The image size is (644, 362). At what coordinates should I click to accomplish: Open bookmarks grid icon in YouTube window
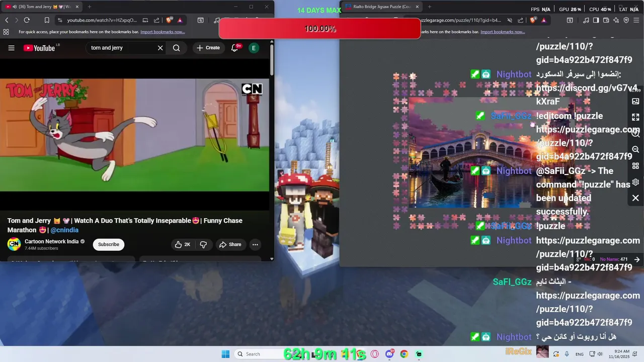[x=6, y=32]
